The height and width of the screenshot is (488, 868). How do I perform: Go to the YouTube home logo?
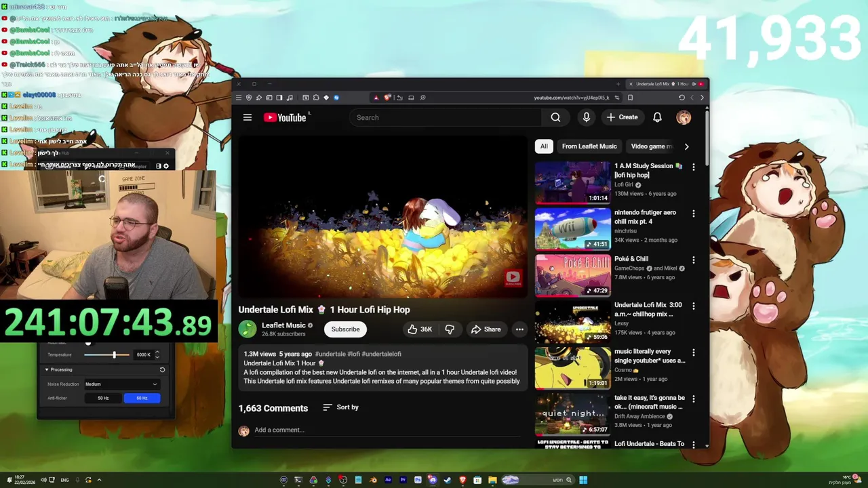click(285, 117)
